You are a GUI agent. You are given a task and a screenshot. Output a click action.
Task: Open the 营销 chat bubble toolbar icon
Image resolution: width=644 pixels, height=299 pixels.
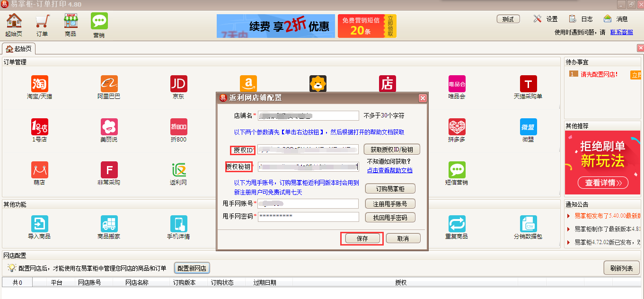click(99, 25)
